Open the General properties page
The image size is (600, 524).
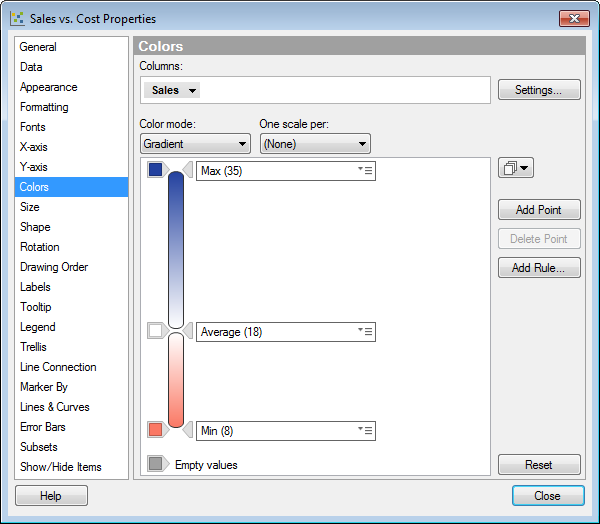pos(72,47)
